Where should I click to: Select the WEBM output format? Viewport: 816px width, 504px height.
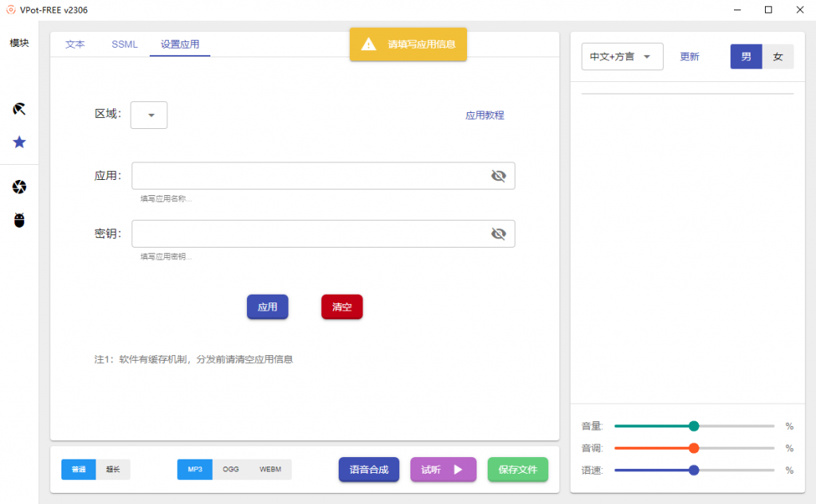[x=270, y=469]
